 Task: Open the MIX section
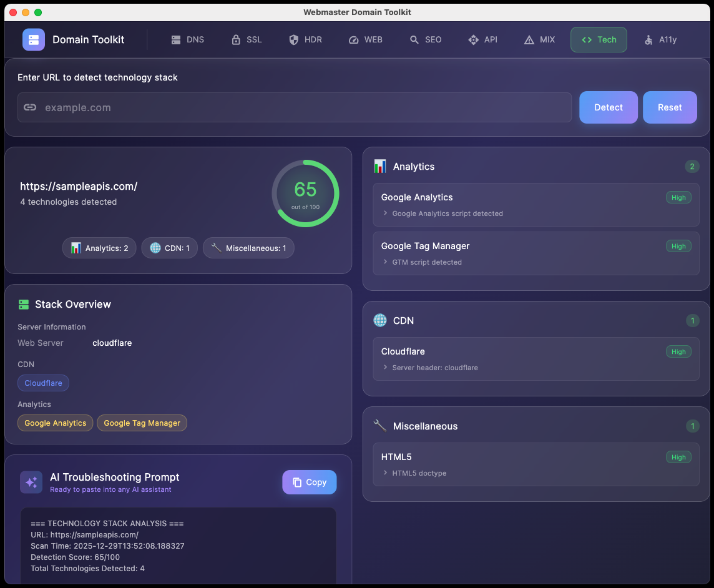point(539,39)
